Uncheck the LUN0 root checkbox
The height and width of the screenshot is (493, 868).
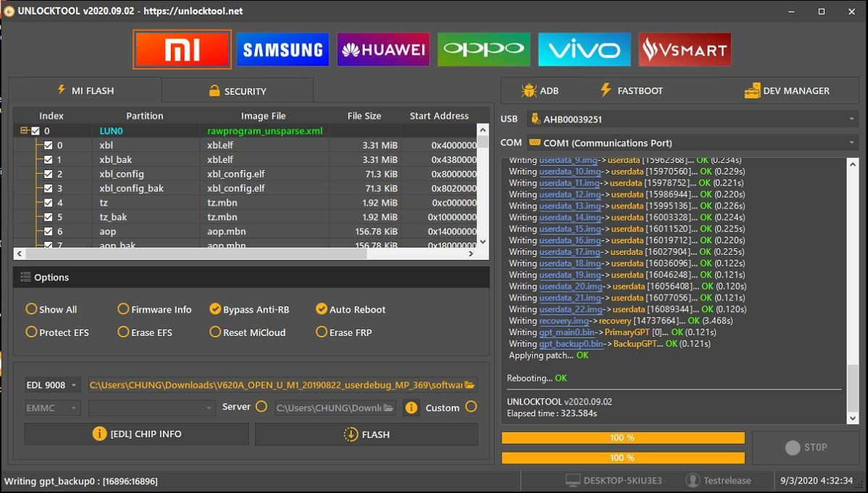35,131
